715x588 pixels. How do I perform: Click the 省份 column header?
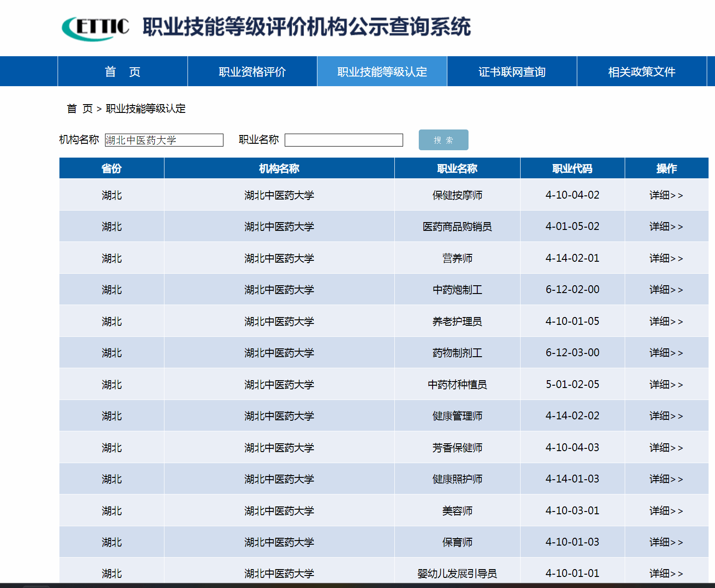(111, 168)
